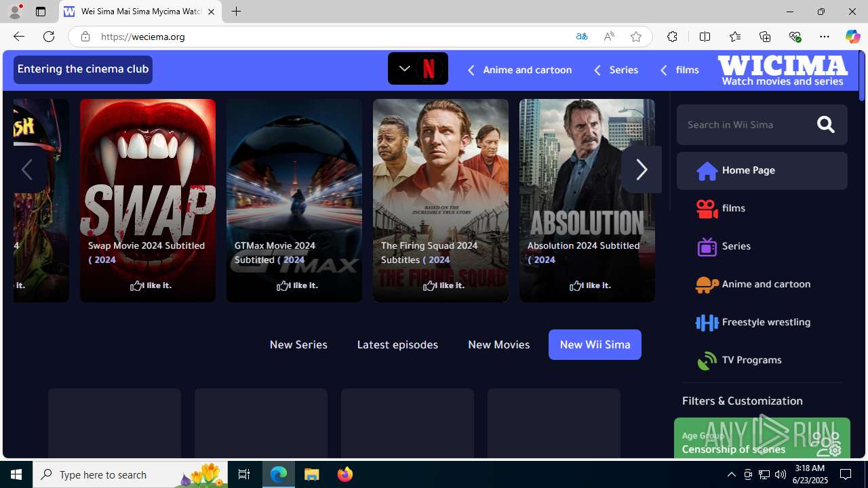The image size is (868, 488).
Task: Close the Wei Sima browser tab
Action: coord(211,12)
